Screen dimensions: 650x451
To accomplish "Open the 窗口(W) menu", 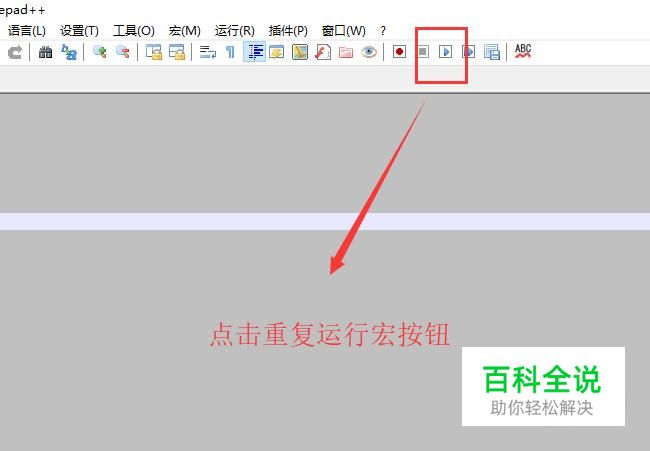I will pyautogui.click(x=344, y=31).
